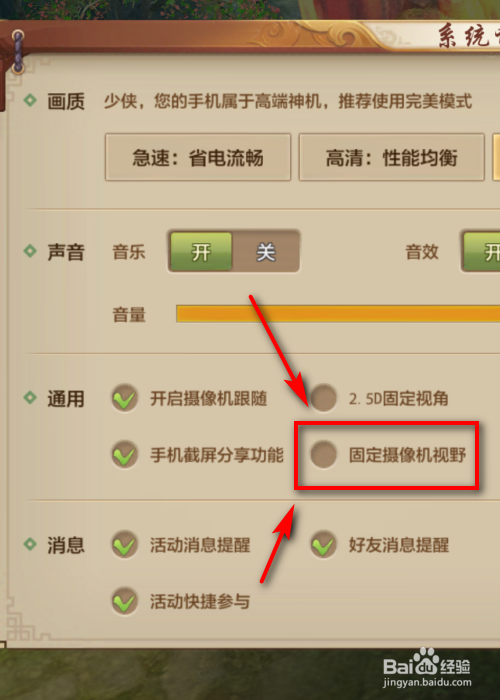Uncheck 活动快捷参与 option
This screenshot has height=700, width=500.
(x=125, y=601)
